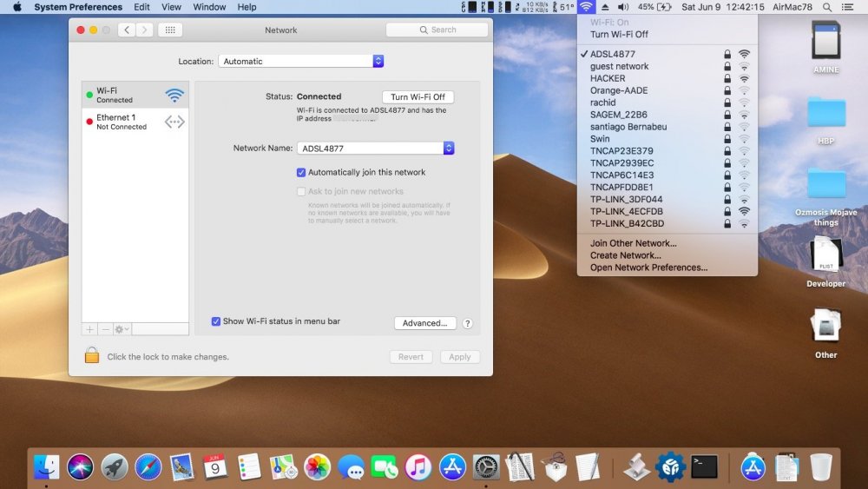
Task: Toggle Show Wi-Fi status in menu bar
Action: [x=216, y=321]
